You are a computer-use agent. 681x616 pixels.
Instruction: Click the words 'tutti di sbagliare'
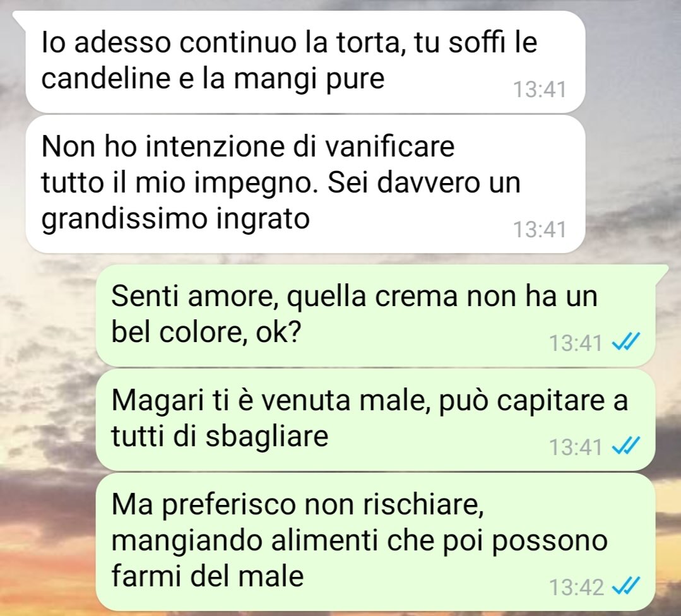[x=220, y=436]
